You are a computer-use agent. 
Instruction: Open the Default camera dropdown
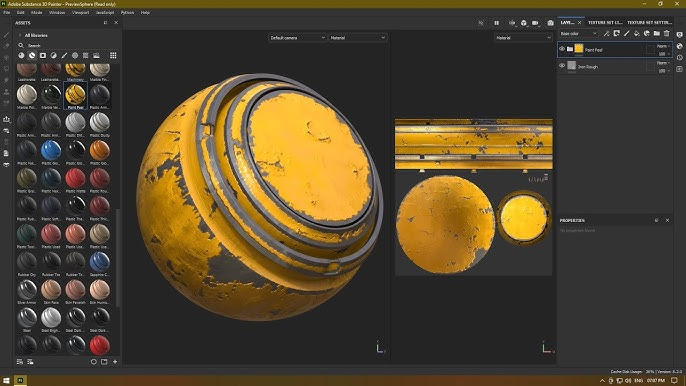tap(297, 38)
